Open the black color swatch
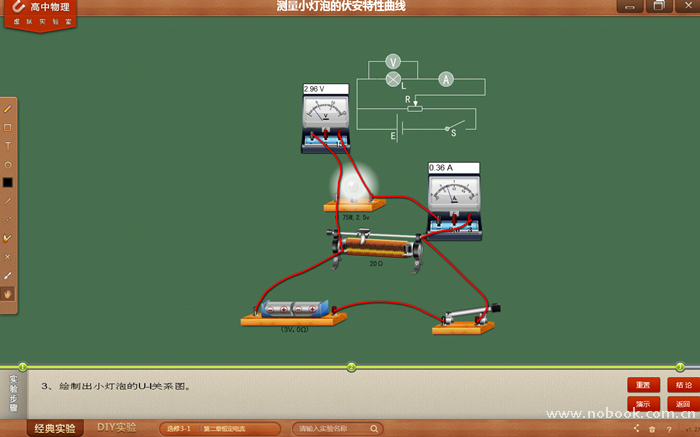The width and height of the screenshot is (700, 437). pyautogui.click(x=8, y=183)
